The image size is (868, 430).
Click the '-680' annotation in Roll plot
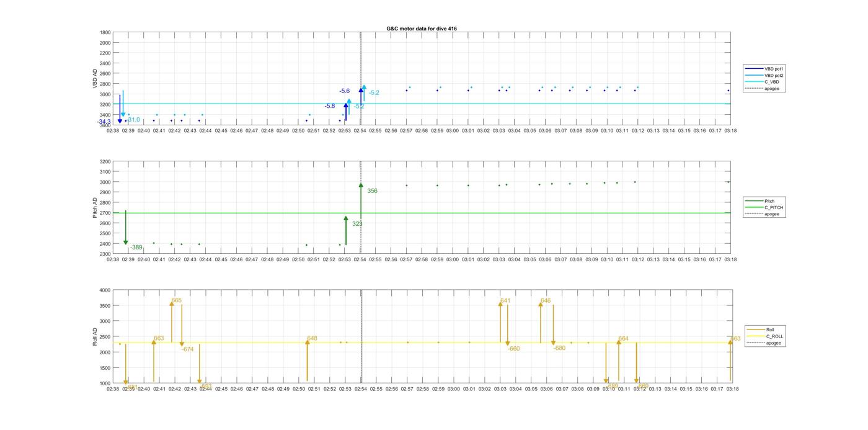(560, 348)
